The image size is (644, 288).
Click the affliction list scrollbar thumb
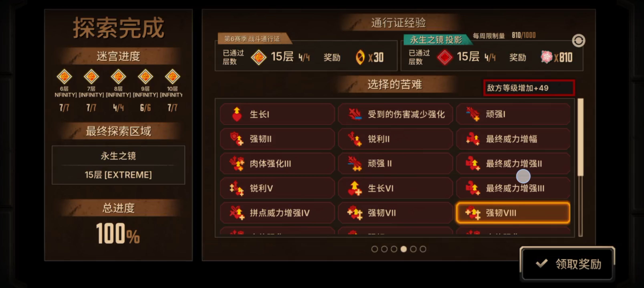click(580, 137)
